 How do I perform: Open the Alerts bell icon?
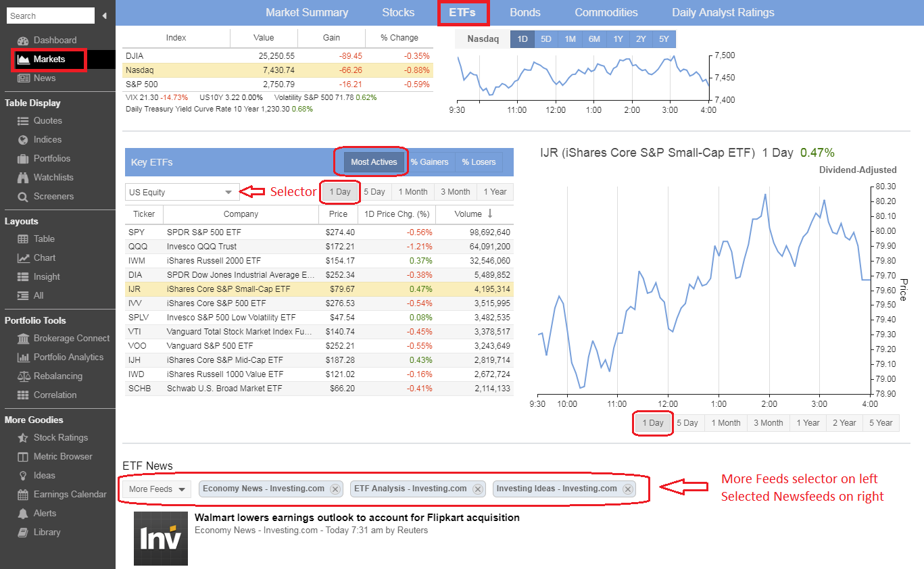pyautogui.click(x=23, y=514)
